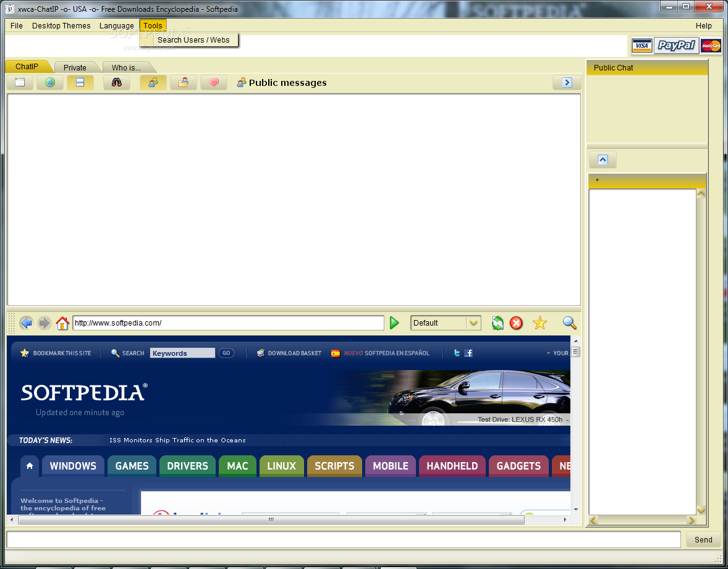Screen dimensions: 728x569
Task: Click the magnet icon in chat toolbar
Action: pyautogui.click(x=117, y=83)
